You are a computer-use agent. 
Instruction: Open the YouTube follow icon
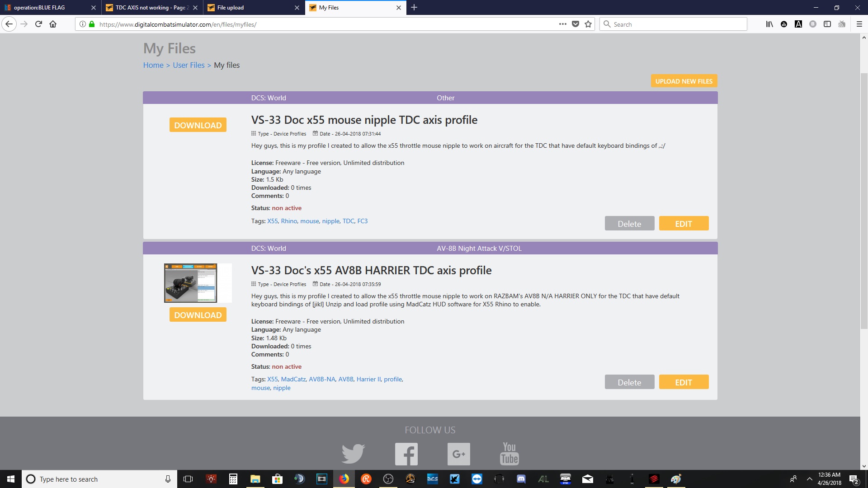509,454
